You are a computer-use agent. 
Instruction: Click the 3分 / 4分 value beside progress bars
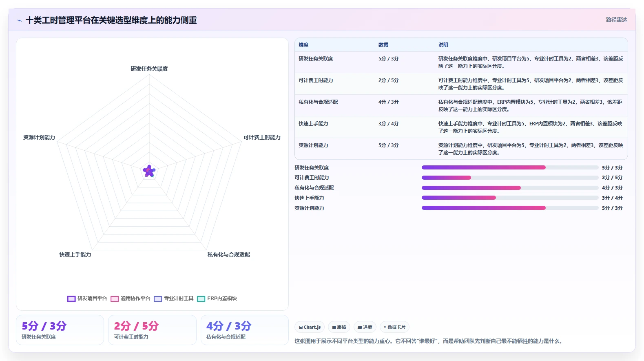pos(612,198)
